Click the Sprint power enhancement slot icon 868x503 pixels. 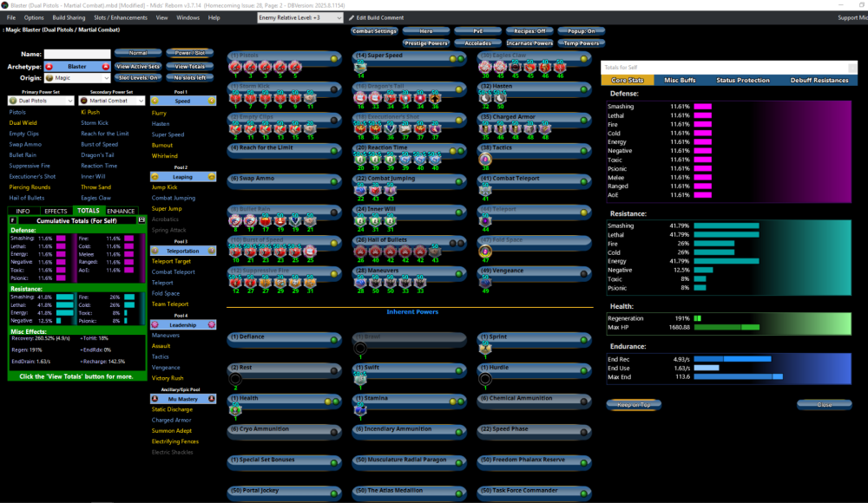(x=486, y=349)
